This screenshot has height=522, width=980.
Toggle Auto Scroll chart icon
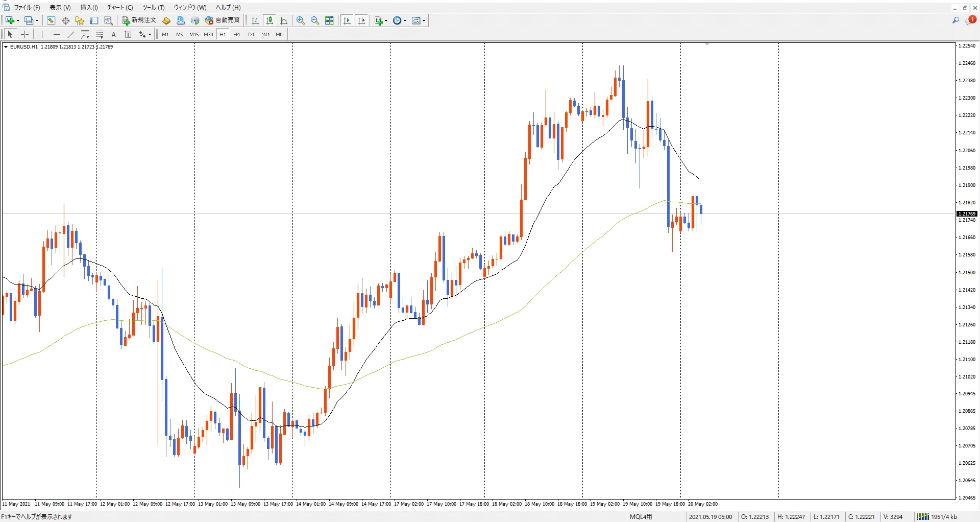click(x=347, y=20)
